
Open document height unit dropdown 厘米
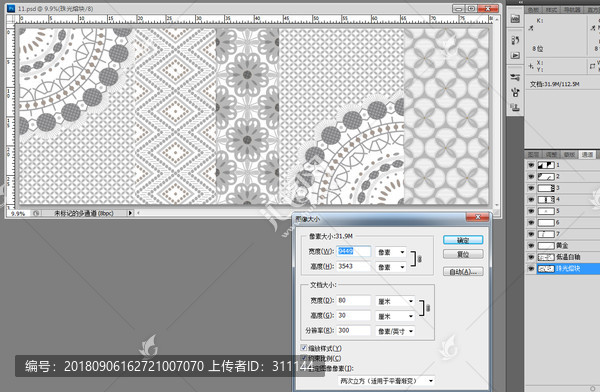tap(395, 316)
